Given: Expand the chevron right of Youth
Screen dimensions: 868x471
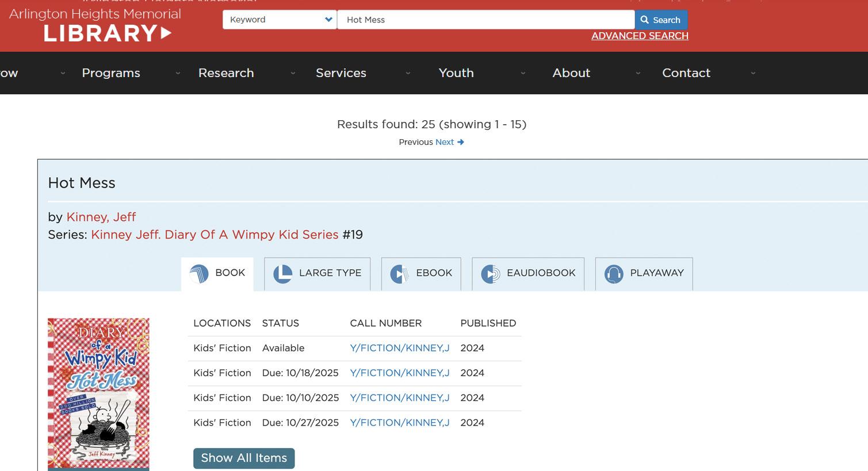Looking at the screenshot, I should coord(523,73).
